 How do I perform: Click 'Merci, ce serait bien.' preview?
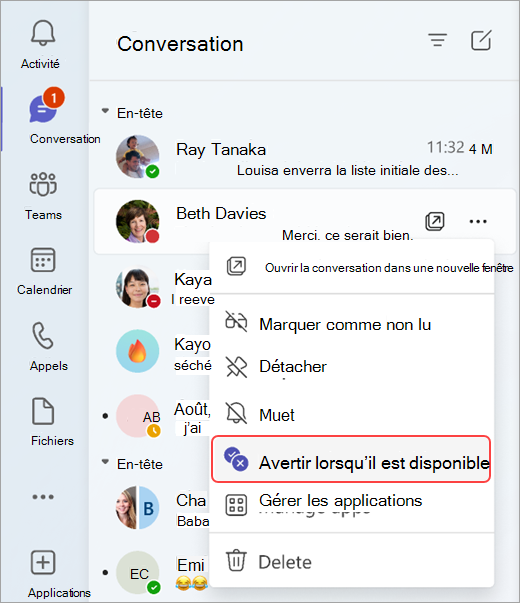tap(347, 235)
